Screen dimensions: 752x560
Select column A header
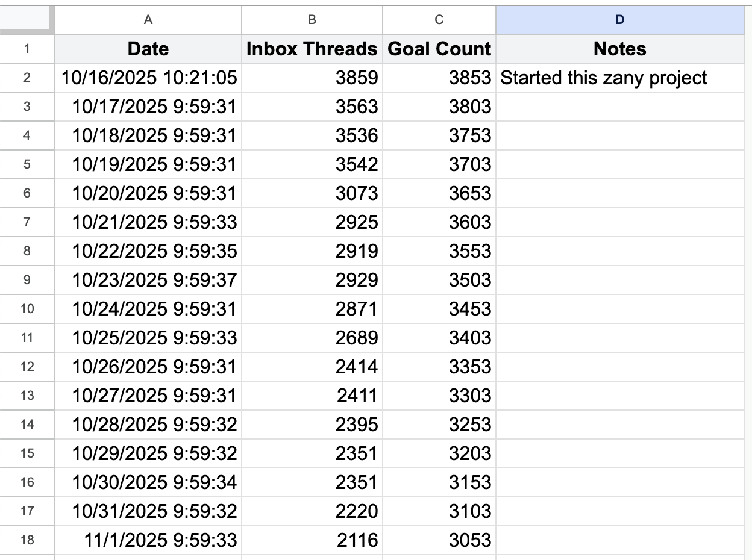[x=148, y=20]
